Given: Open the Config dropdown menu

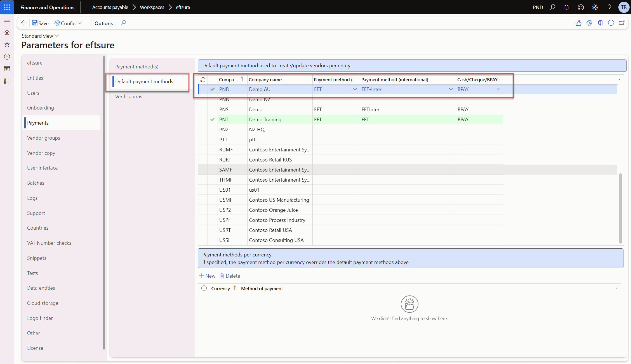Looking at the screenshot, I should click(68, 23).
